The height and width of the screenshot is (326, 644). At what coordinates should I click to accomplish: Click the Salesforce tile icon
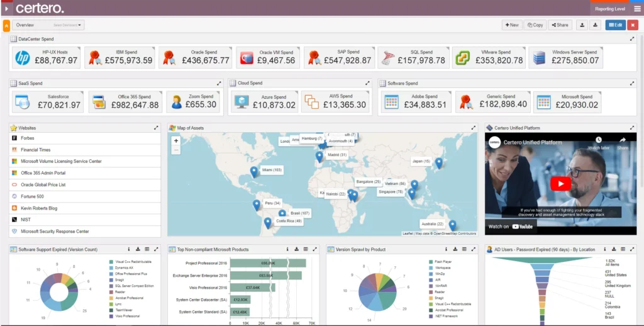click(22, 102)
